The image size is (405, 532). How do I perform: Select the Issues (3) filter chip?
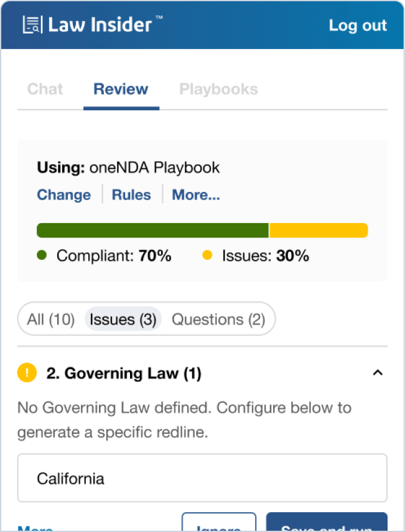[x=123, y=319]
